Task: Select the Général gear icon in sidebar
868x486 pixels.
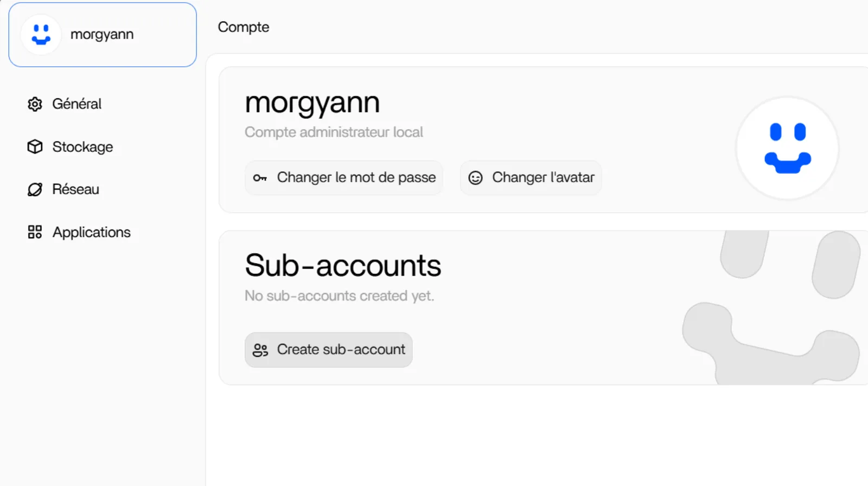Action: pyautogui.click(x=34, y=104)
